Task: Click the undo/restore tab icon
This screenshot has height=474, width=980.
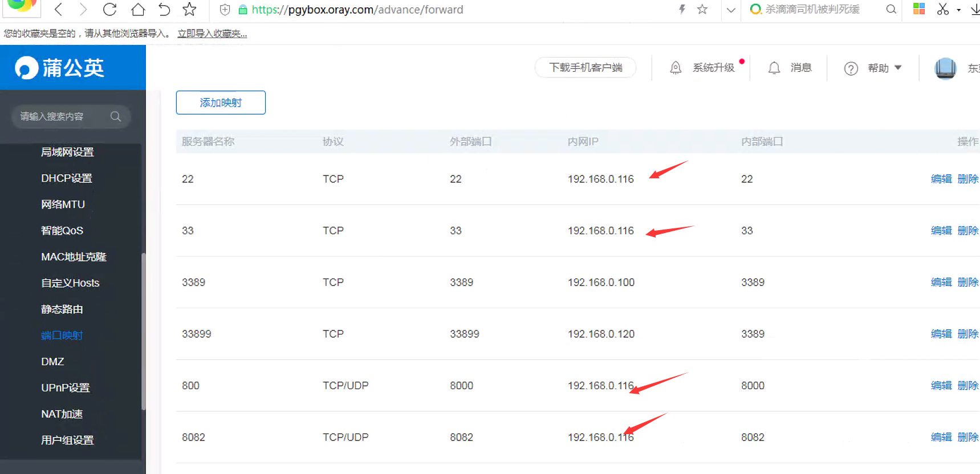Action: pyautogui.click(x=164, y=9)
